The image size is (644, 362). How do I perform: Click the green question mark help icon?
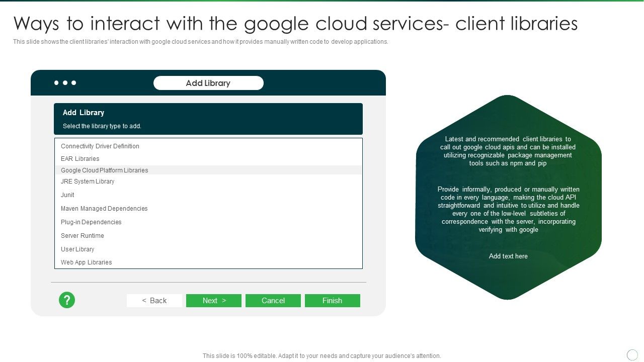point(67,300)
